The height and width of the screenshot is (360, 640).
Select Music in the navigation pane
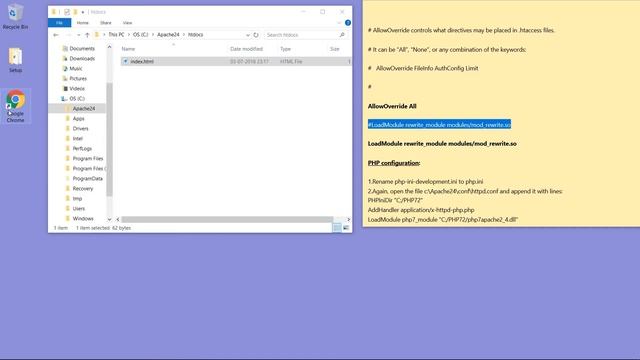[x=76, y=69]
